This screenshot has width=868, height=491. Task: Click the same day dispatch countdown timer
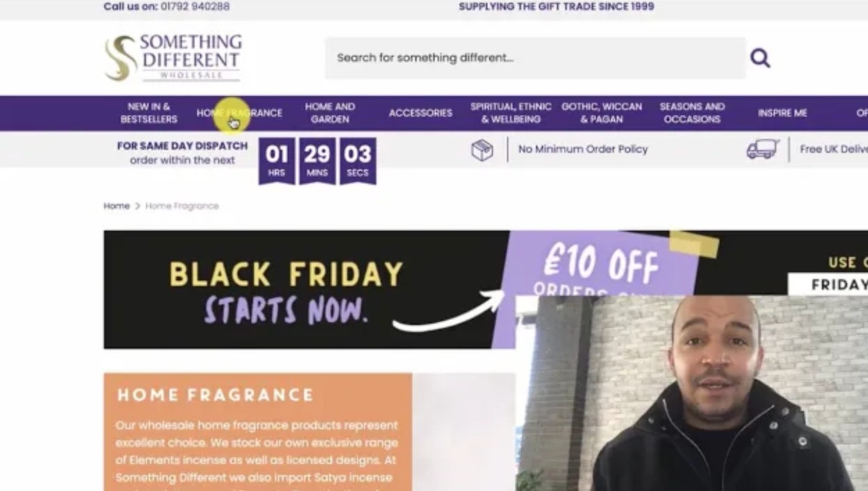(x=317, y=161)
